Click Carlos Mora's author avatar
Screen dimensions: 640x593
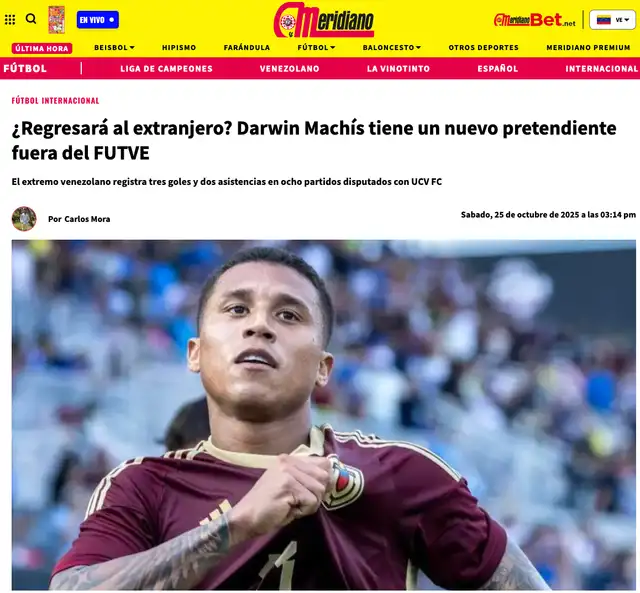coord(24,219)
